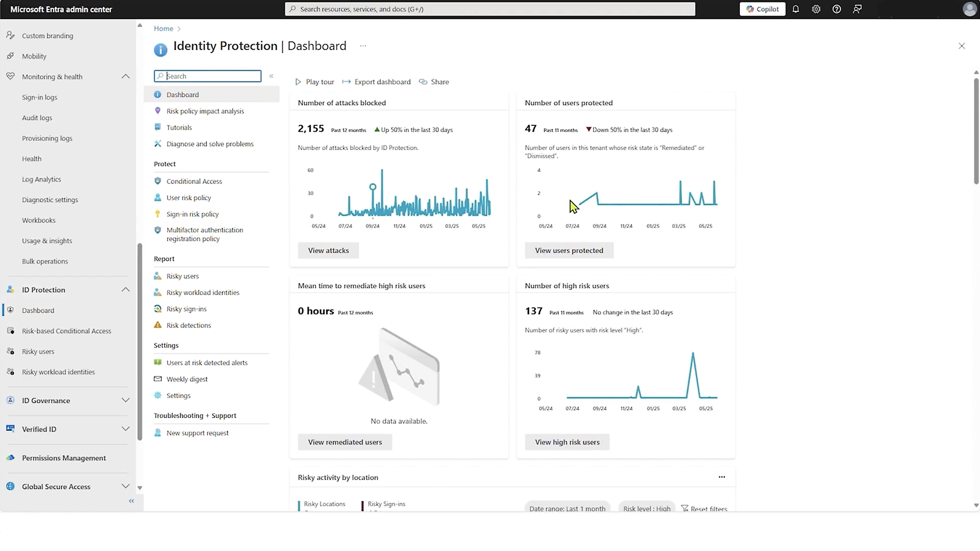Collapse the ID Protection section
Image resolution: width=980 pixels, height=551 pixels.
click(x=125, y=289)
